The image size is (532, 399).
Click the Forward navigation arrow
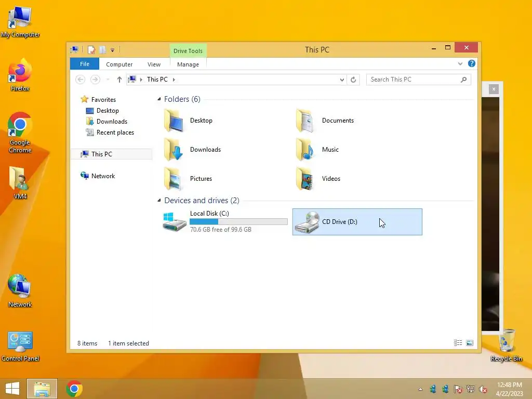pyautogui.click(x=96, y=79)
